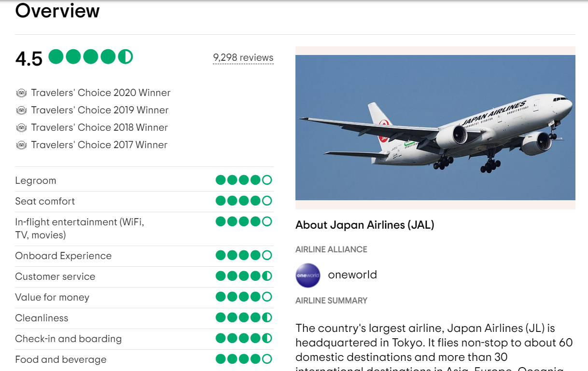
Task: Click the Seat comfort rating bubbles
Action: tap(244, 201)
